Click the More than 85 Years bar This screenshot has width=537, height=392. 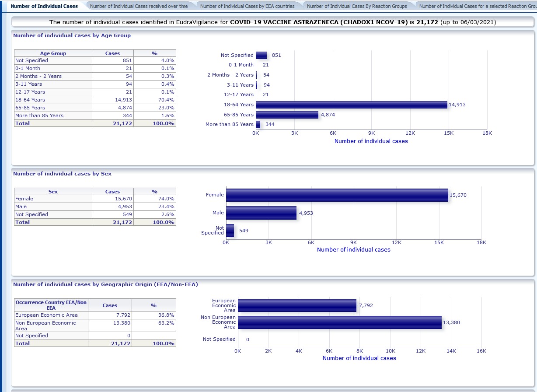coord(258,124)
